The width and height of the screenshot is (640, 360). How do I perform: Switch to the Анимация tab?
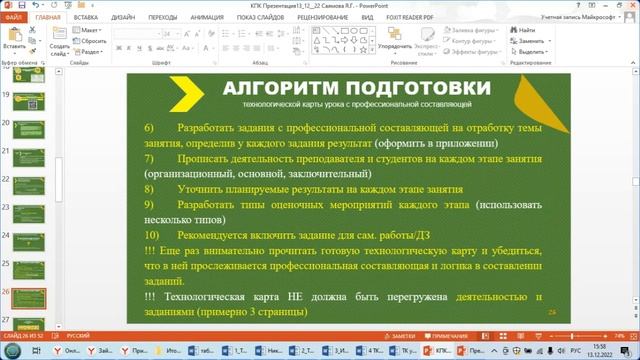207,18
